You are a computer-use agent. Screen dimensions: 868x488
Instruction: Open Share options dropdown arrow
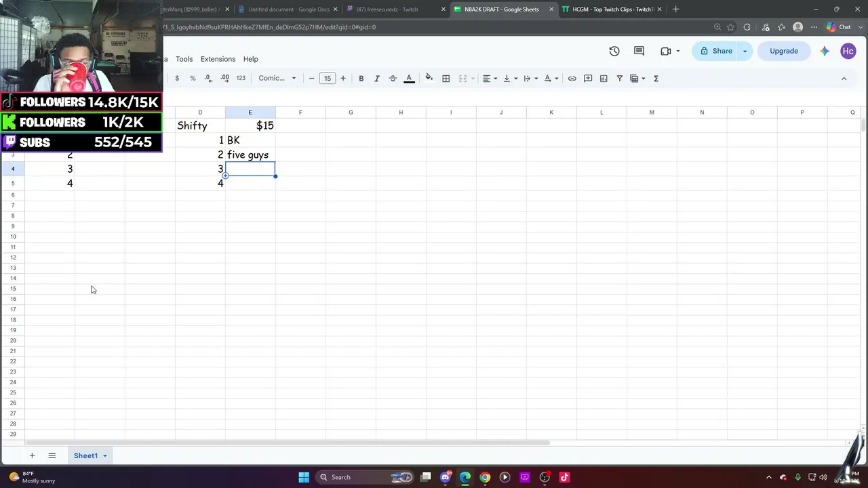pyautogui.click(x=745, y=51)
